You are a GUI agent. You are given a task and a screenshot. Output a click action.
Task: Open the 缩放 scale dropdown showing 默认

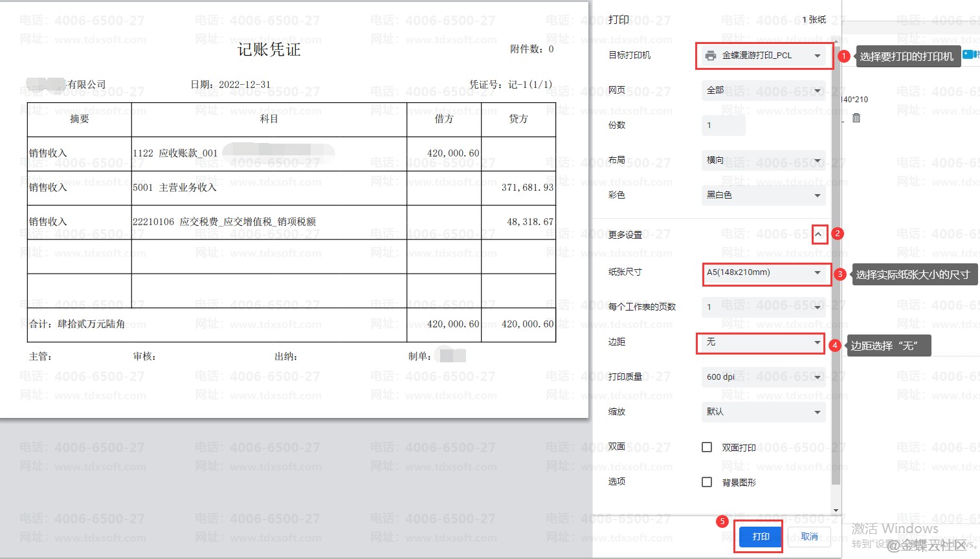(764, 412)
